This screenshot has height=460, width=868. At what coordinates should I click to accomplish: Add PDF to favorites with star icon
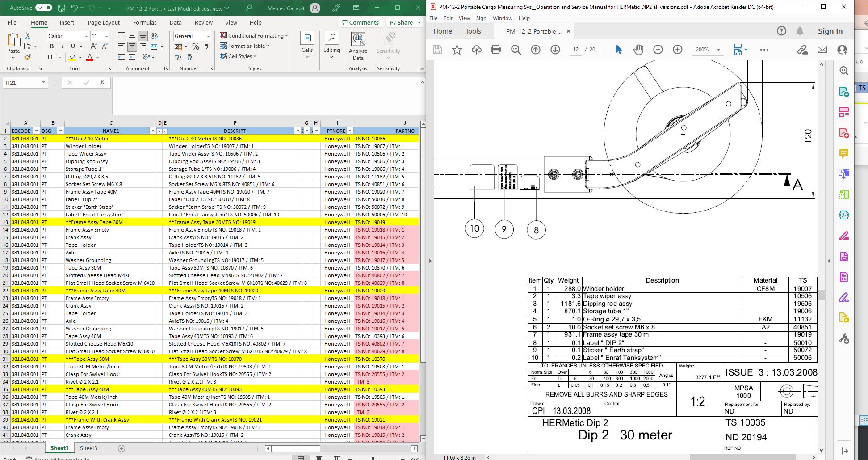point(457,50)
